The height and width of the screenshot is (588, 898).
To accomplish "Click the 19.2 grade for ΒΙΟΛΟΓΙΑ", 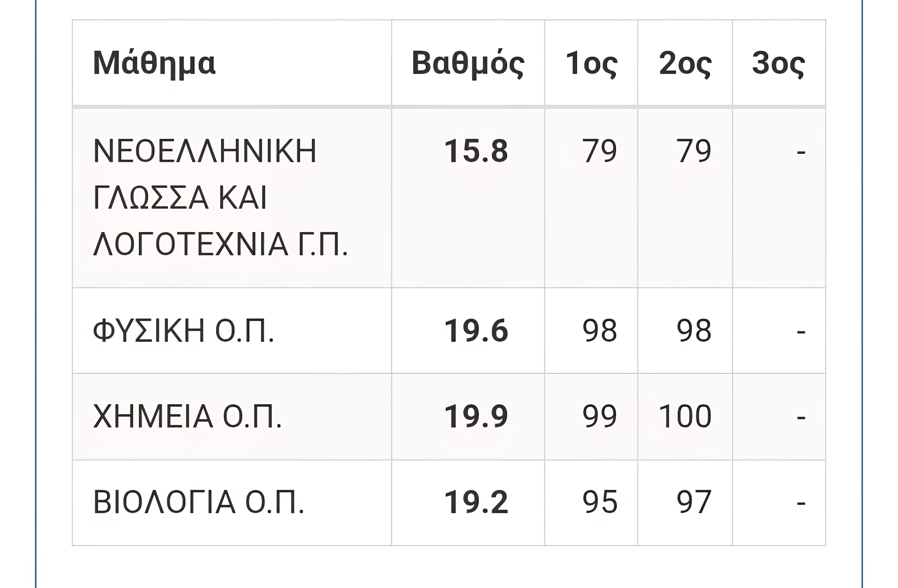I will point(476,502).
